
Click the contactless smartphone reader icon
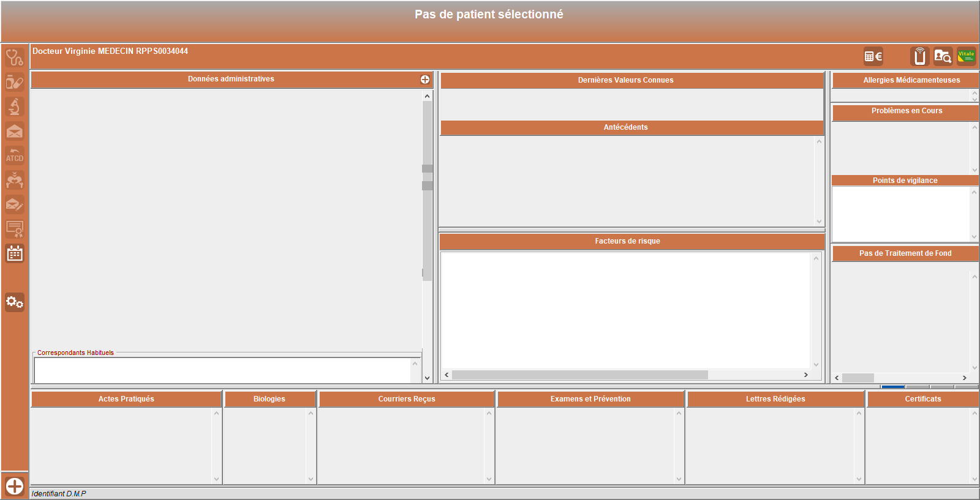coord(919,57)
